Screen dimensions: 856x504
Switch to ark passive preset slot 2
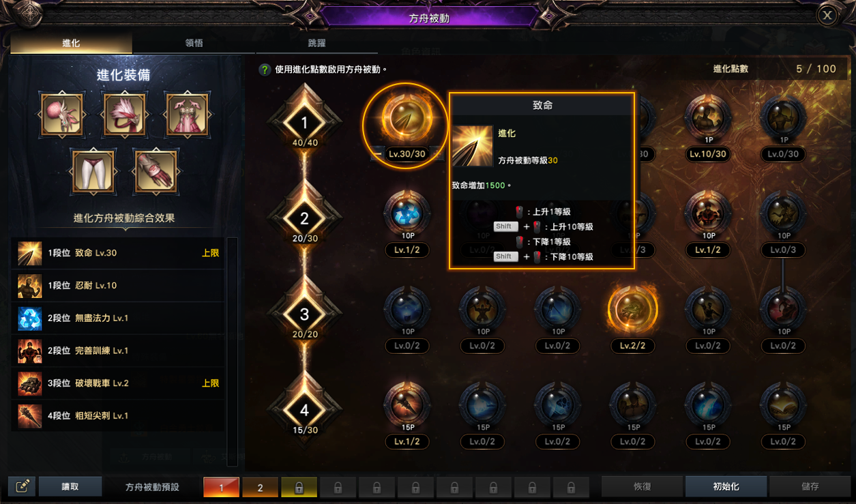tap(260, 487)
